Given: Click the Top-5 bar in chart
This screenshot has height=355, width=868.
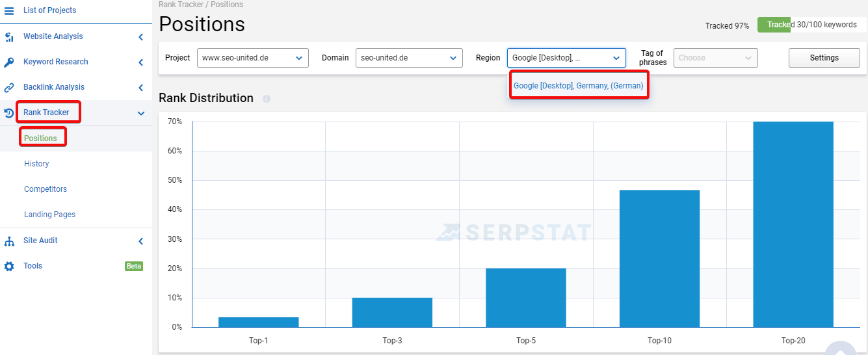Looking at the screenshot, I should pos(526,298).
